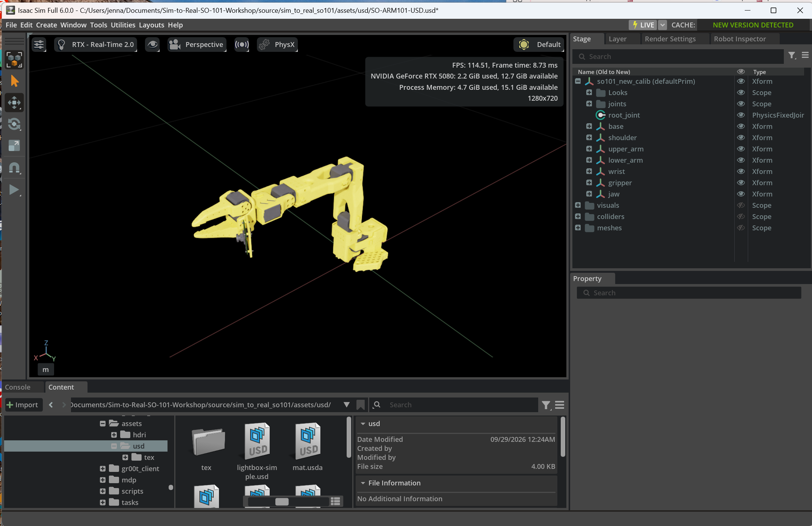
Task: Switch to list view grid icon
Action: 336,502
